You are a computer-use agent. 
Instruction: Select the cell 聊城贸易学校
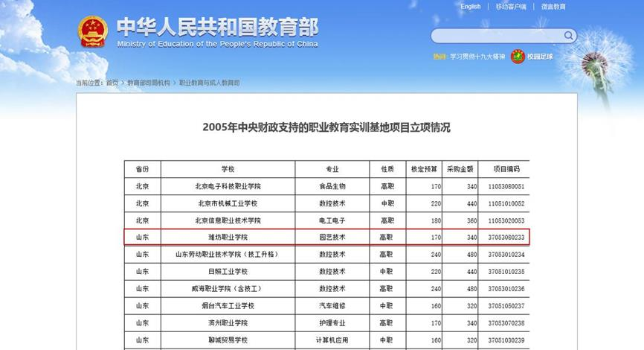tap(228, 340)
